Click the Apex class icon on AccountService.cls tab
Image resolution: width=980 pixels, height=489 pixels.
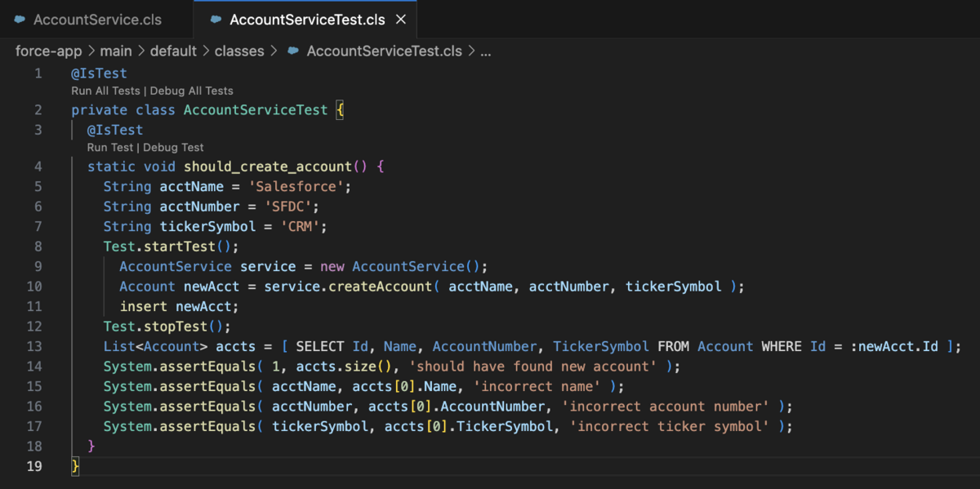18,19
